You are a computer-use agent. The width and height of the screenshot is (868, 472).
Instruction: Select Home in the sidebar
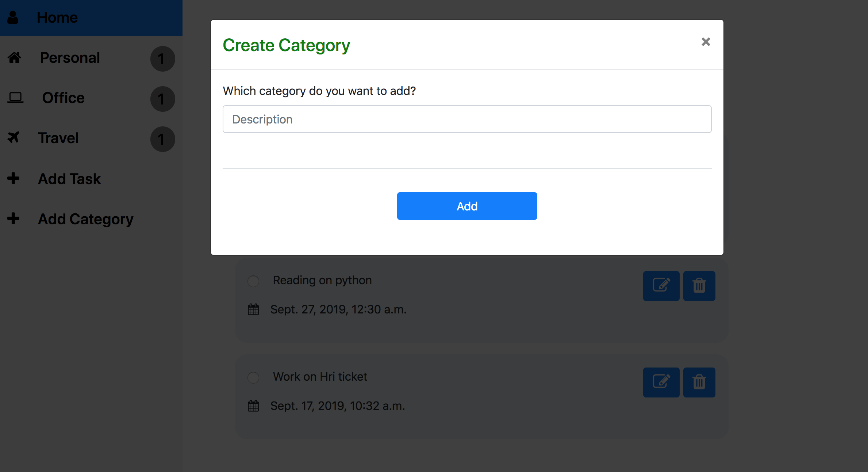point(57,17)
